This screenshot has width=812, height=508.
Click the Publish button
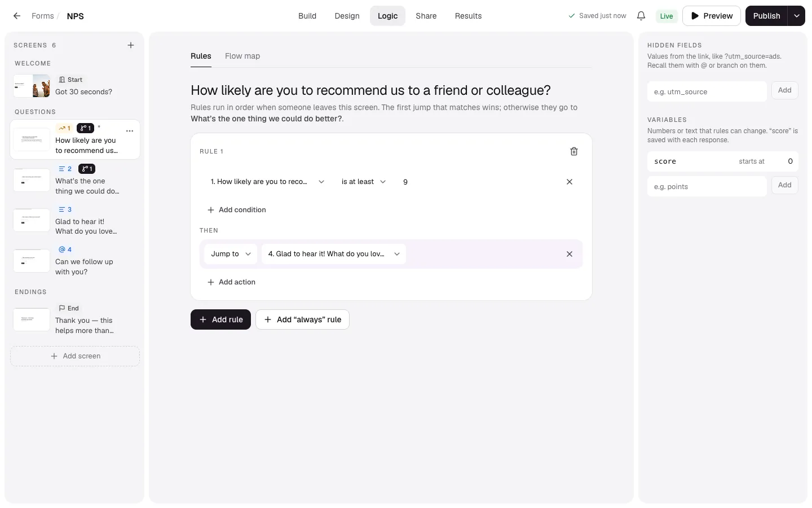pyautogui.click(x=766, y=16)
